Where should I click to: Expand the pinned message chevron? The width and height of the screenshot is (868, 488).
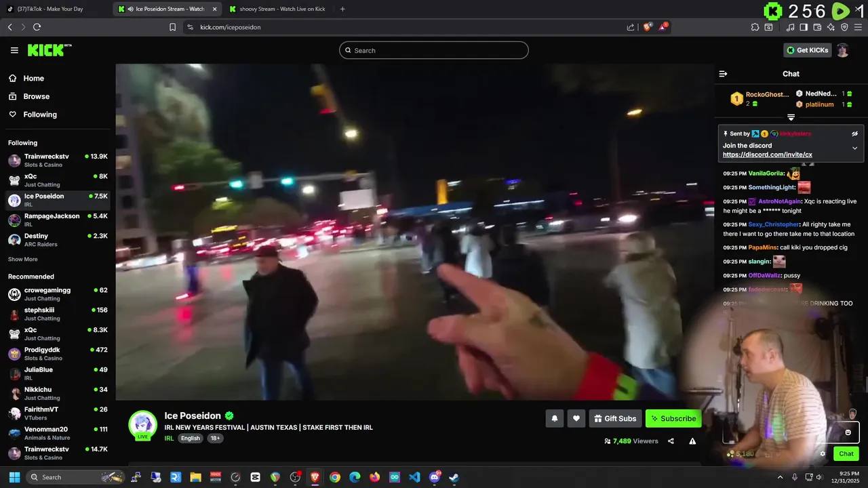854,148
